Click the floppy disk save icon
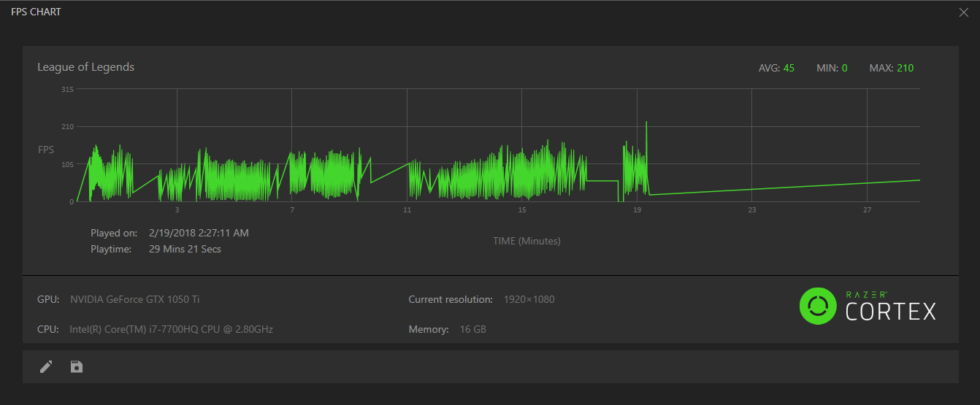Image resolution: width=980 pixels, height=405 pixels. (77, 366)
